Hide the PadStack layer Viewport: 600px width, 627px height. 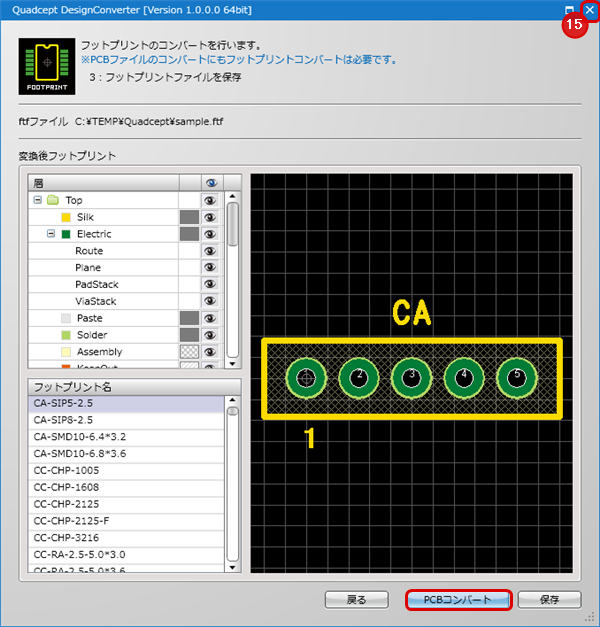pyautogui.click(x=210, y=284)
